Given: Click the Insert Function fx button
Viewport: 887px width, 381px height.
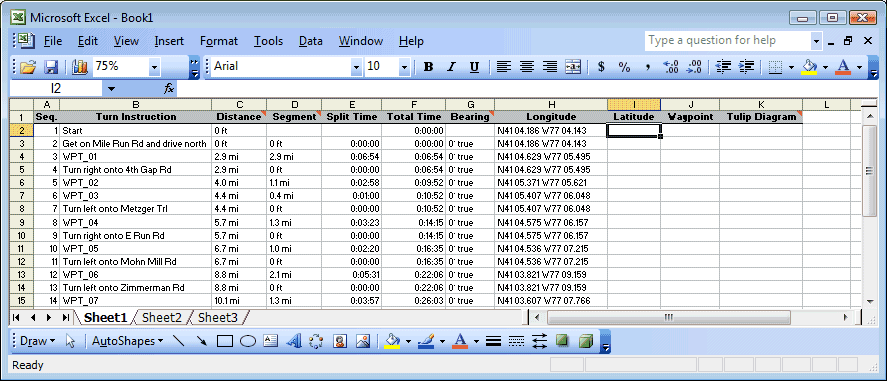Looking at the screenshot, I should (x=169, y=89).
